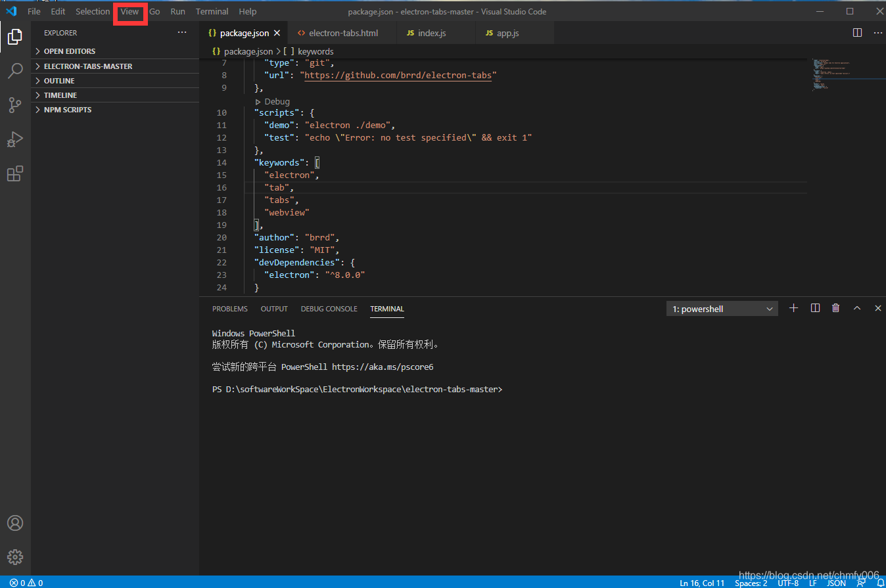
Task: Open the Extensions view icon
Action: click(15, 173)
